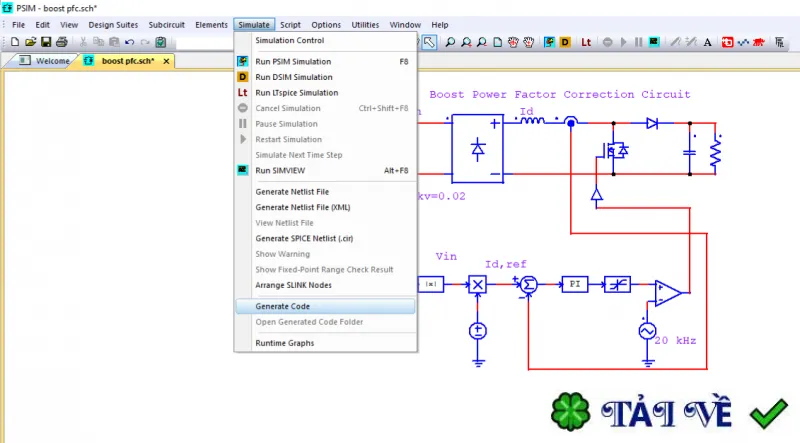Open the Help menu

439,24
